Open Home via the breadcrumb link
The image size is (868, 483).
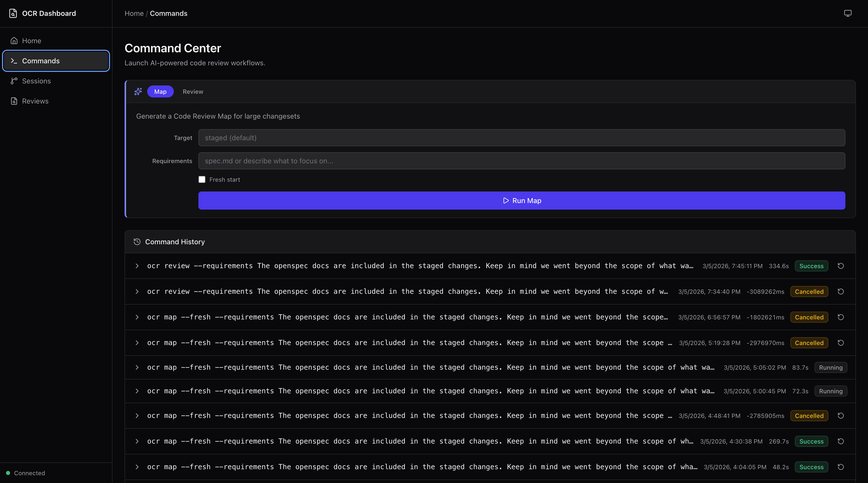[134, 13]
